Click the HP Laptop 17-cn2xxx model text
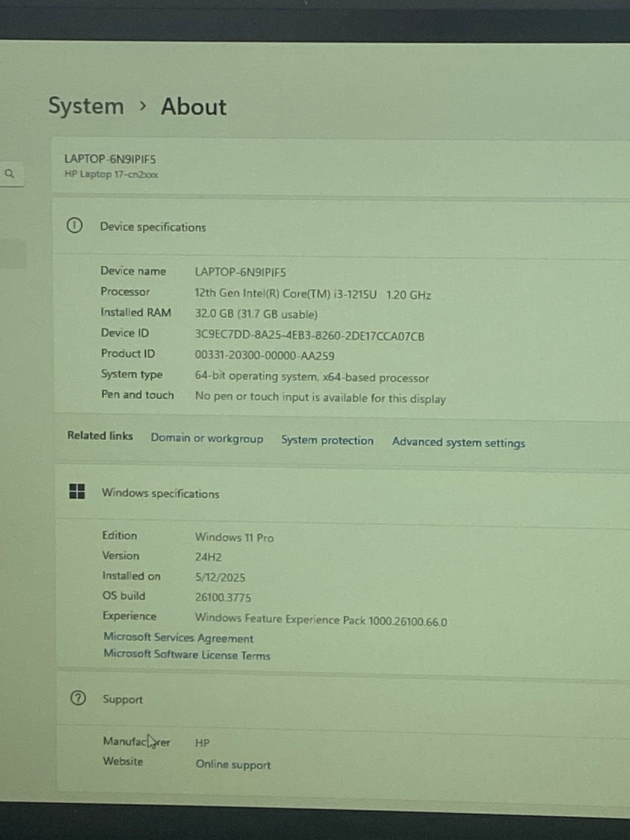The height and width of the screenshot is (840, 630). pyautogui.click(x=111, y=174)
